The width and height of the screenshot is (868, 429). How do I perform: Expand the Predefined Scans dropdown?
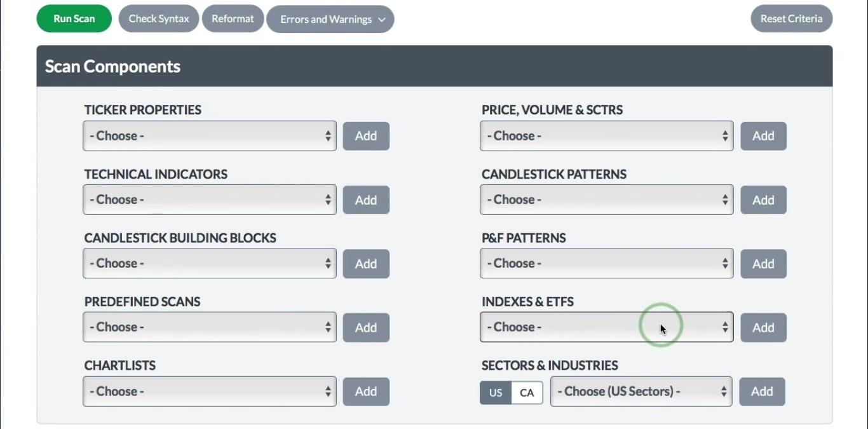click(x=210, y=327)
